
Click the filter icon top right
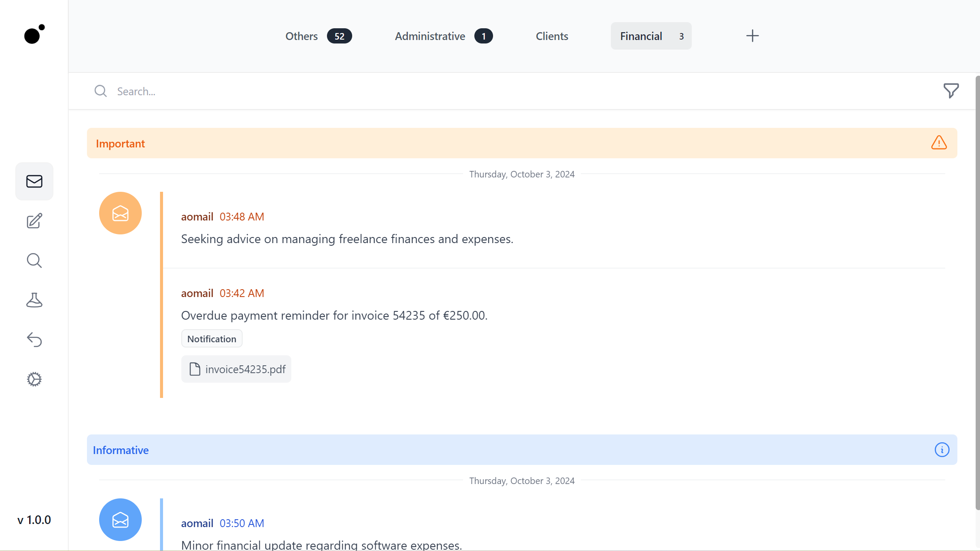(951, 91)
